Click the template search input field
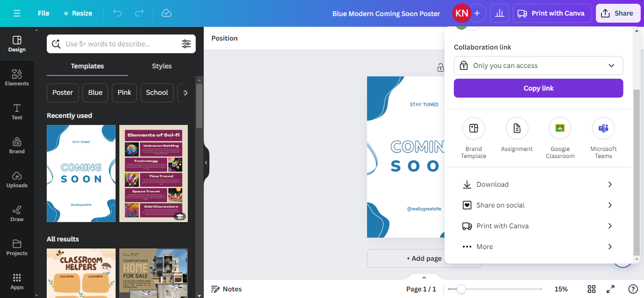644x298 pixels. (121, 44)
